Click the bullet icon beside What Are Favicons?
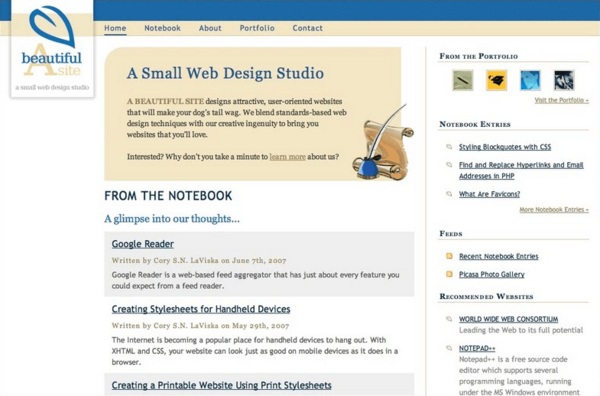Image resolution: width=600 pixels, height=396 pixels. [449, 194]
